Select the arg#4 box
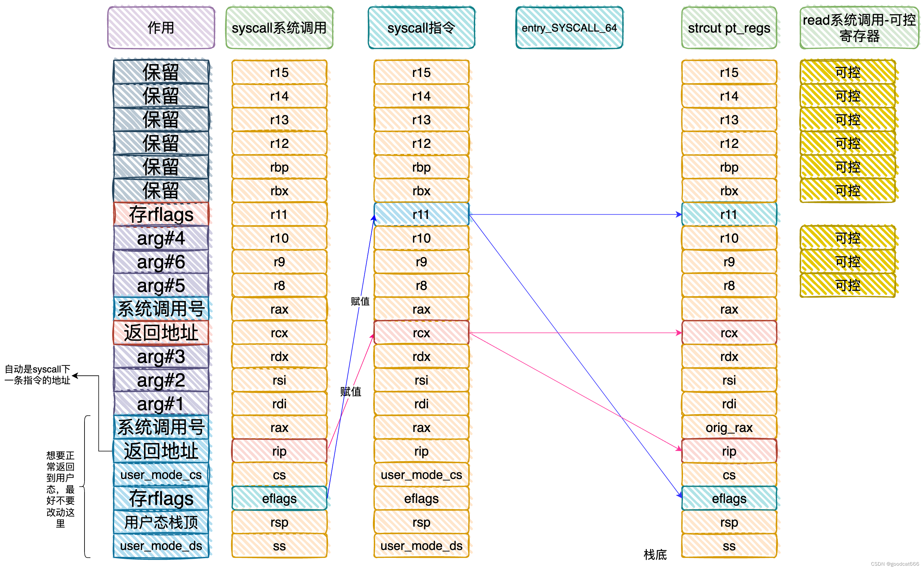Viewport: 924px width, 570px height. pyautogui.click(x=161, y=238)
